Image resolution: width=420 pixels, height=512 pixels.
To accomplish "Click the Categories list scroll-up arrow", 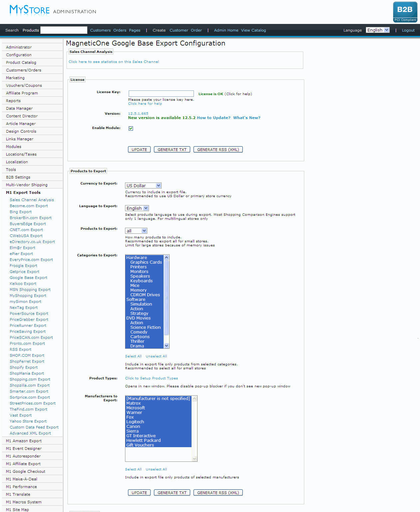I will [x=167, y=257].
